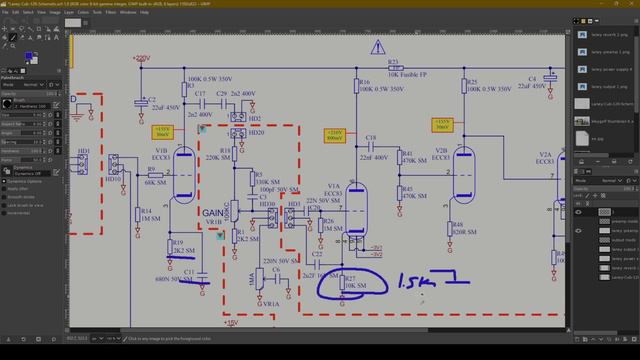The height and width of the screenshot is (360, 640).
Task: Open the Select menu
Action: 28,12
